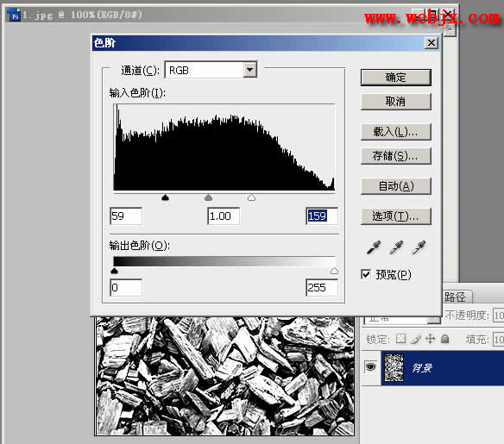Image resolution: width=504 pixels, height=444 pixels.
Task: Click the histogram display area
Action: click(x=224, y=147)
